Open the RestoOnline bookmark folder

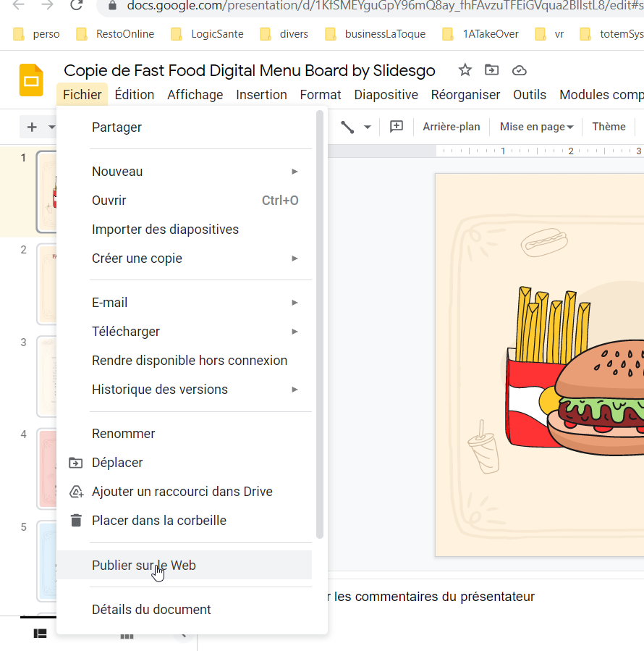pyautogui.click(x=115, y=34)
